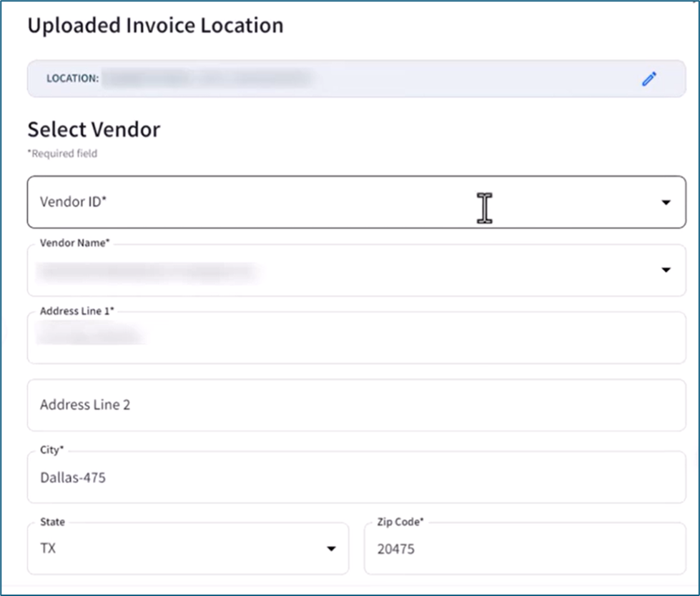
Task: Open the State dropdown showing TX
Action: coord(331,548)
